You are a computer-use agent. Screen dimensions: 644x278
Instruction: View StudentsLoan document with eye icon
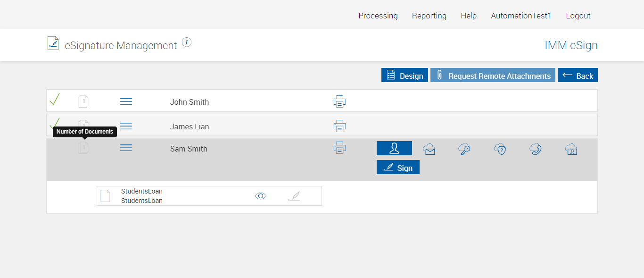261,196
